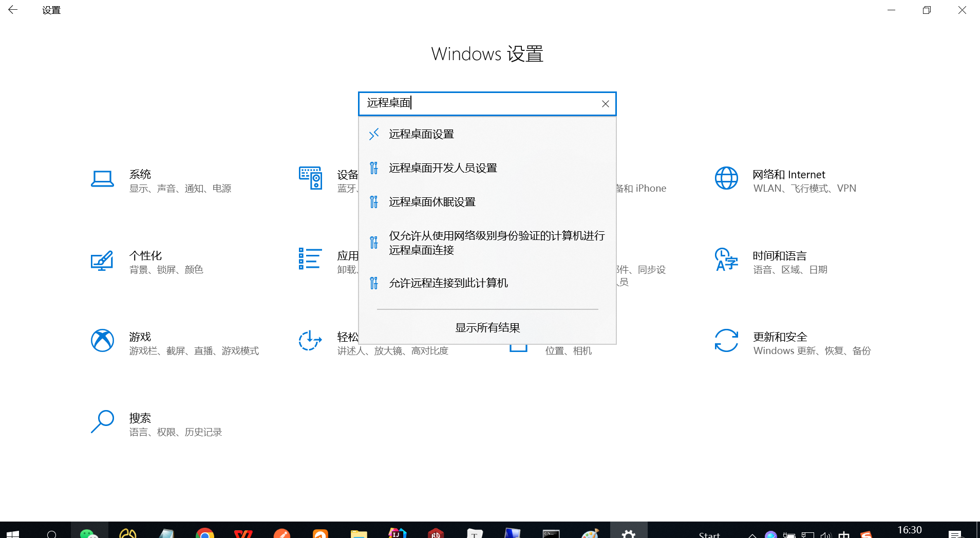Launch Google Chrome from the taskbar
The height and width of the screenshot is (538, 980).
coord(204,533)
